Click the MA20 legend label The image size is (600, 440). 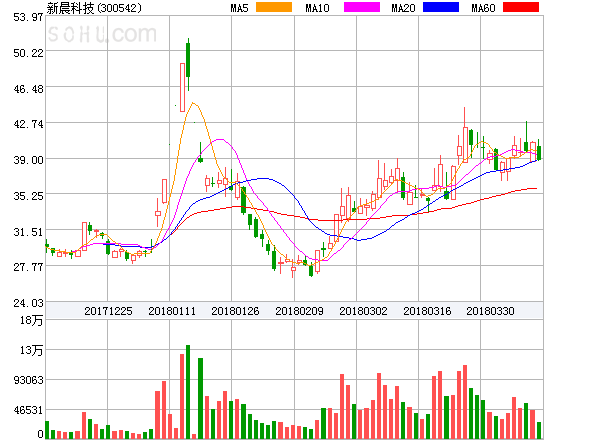(403, 8)
